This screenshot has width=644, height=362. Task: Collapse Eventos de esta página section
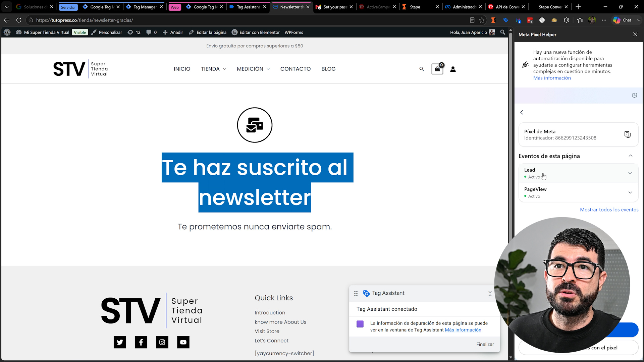(x=631, y=156)
